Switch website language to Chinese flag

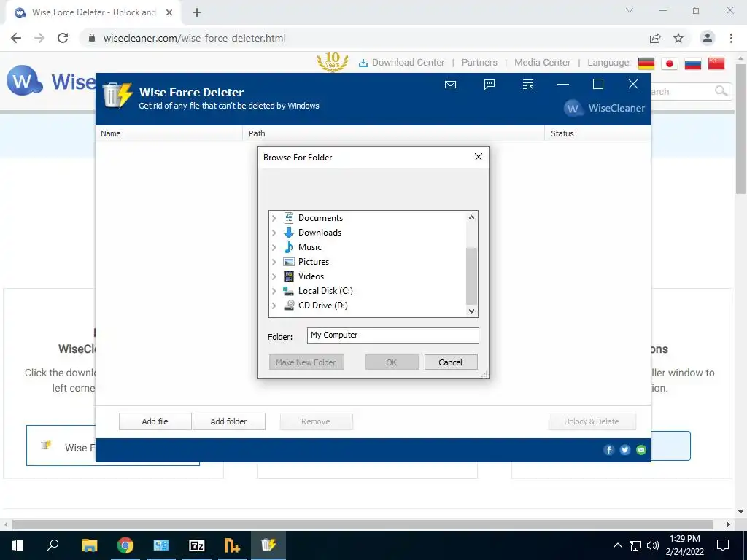[716, 63]
